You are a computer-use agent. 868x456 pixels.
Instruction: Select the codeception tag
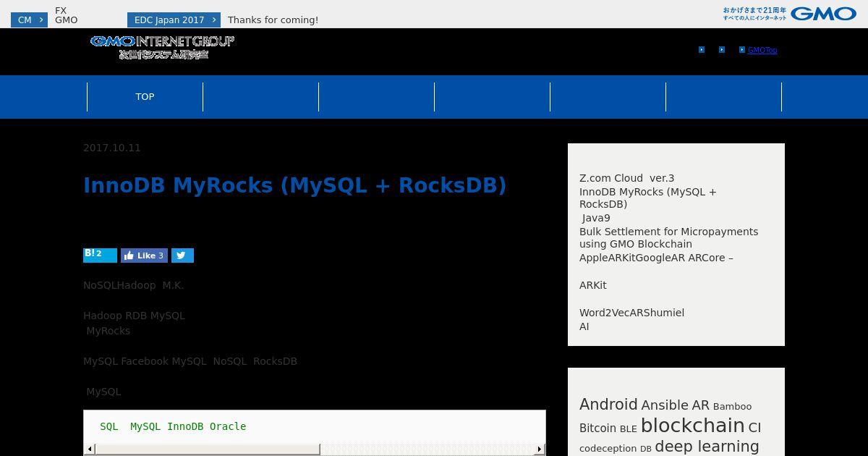608,449
